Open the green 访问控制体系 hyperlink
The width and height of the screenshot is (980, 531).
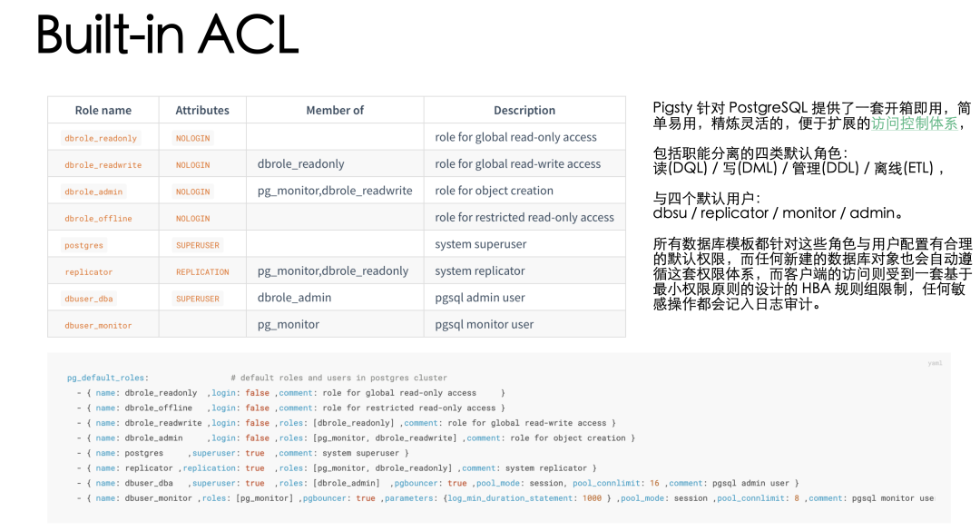914,123
